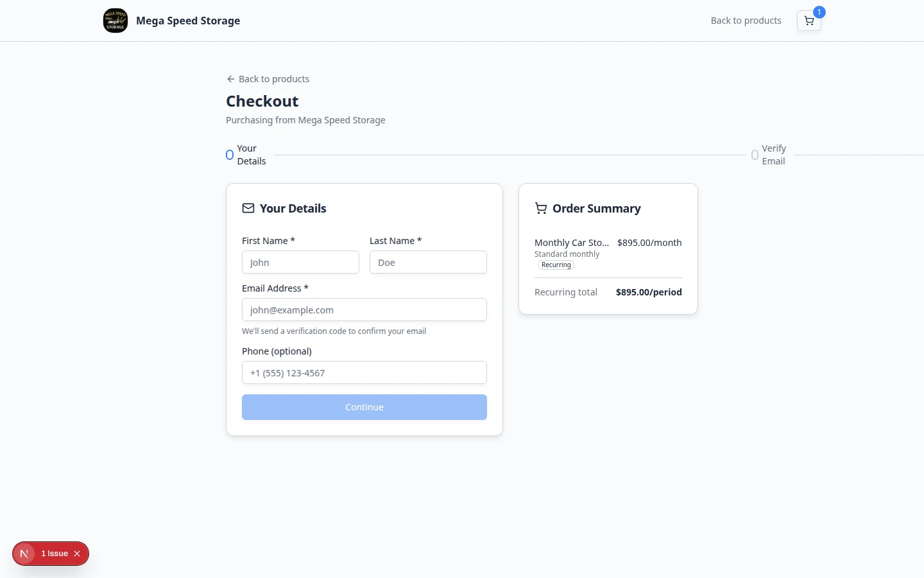This screenshot has height=578, width=924.
Task: Click the Checkout heading
Action: pos(262,101)
